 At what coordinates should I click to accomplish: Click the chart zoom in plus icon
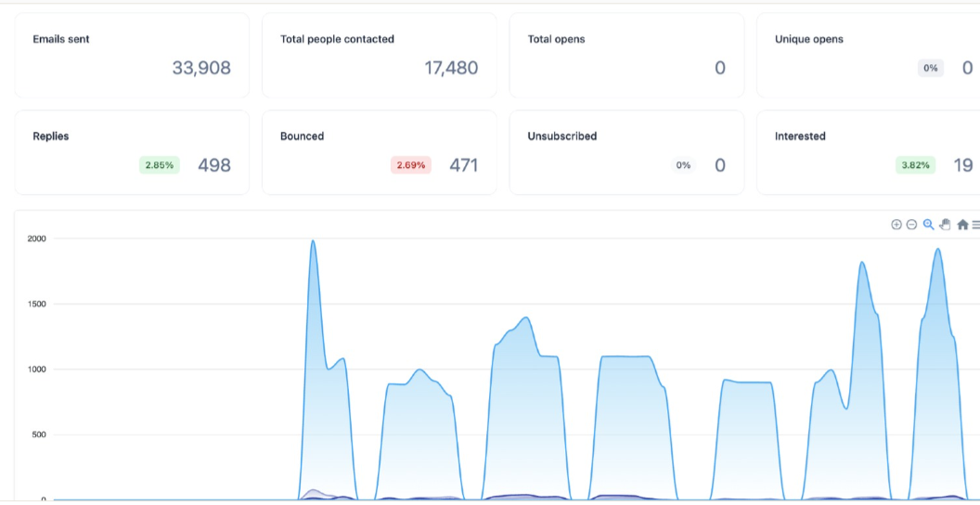896,225
